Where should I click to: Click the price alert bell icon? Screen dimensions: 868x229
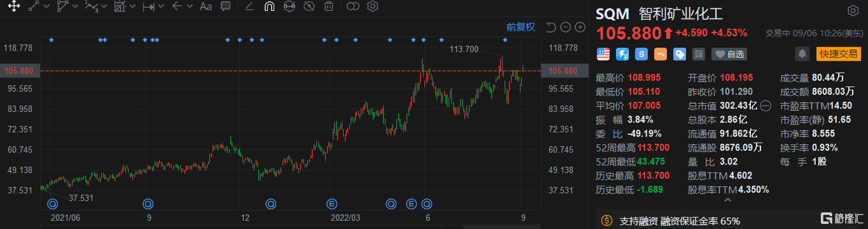click(x=803, y=54)
